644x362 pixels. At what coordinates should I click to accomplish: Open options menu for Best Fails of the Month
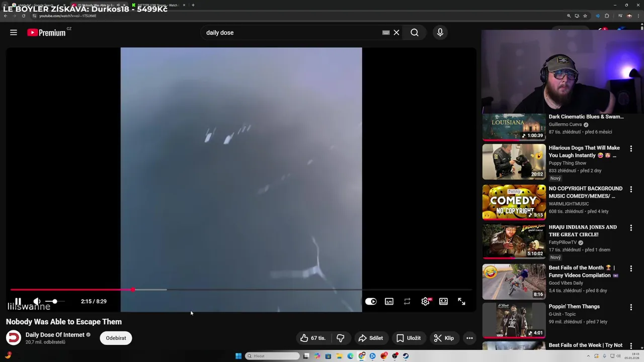click(x=631, y=268)
